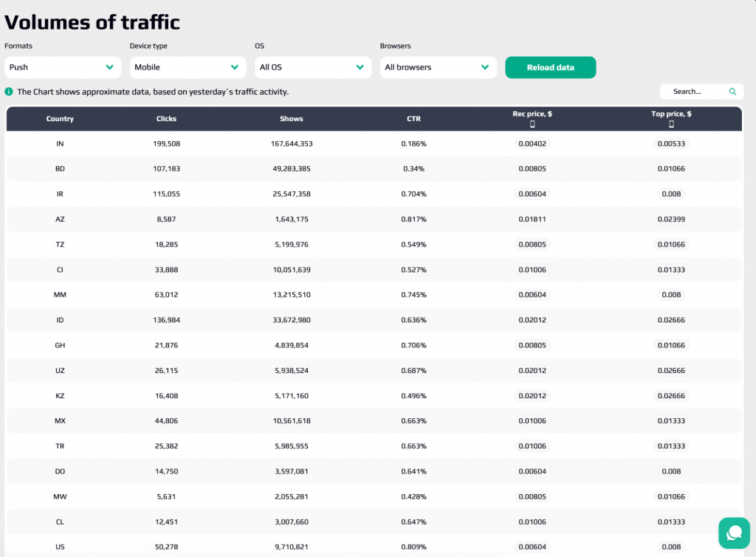Click the CTR value 0.34%
The height and width of the screenshot is (557, 756).
413,168
